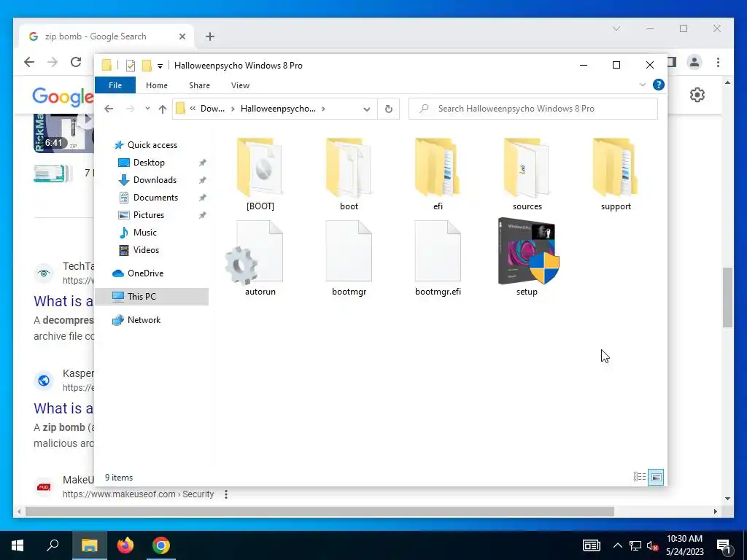The image size is (747, 560).
Task: Click the Properties quick access toolbar icon
Action: [130, 66]
